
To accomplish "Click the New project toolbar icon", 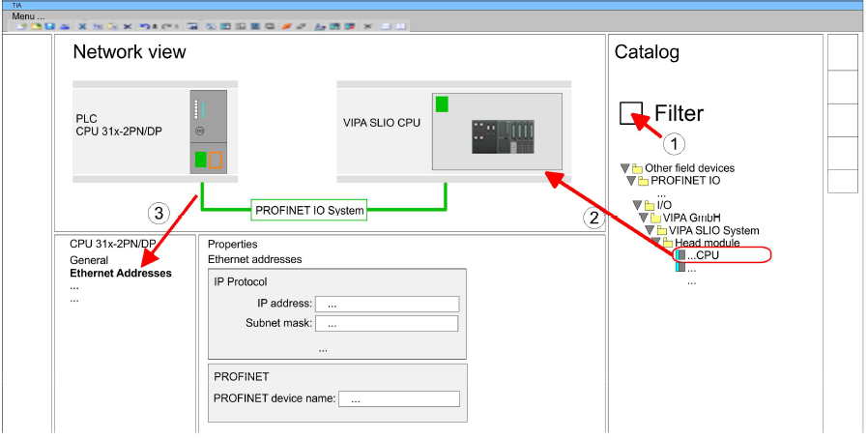I will click(x=22, y=26).
